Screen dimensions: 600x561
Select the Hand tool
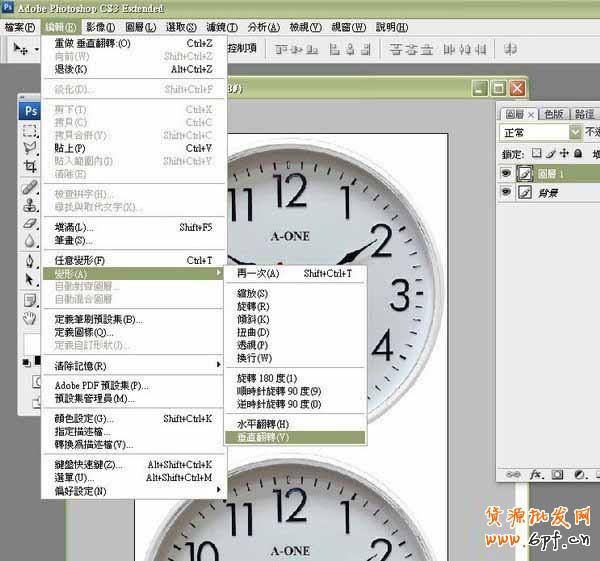30,318
